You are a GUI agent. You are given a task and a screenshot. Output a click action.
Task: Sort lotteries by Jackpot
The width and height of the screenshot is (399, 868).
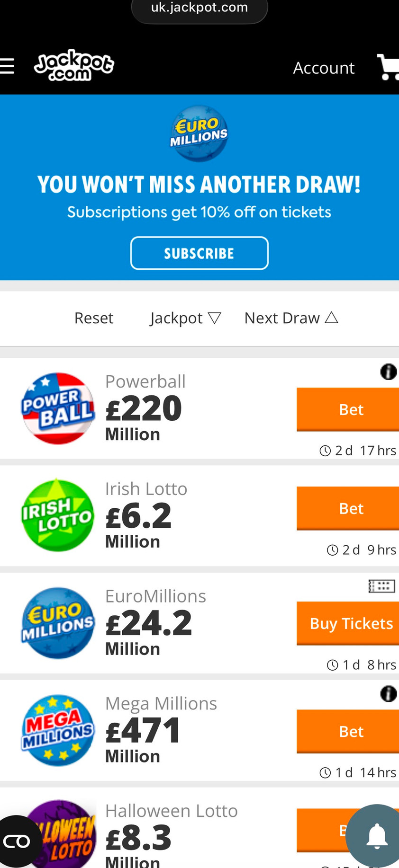click(185, 318)
